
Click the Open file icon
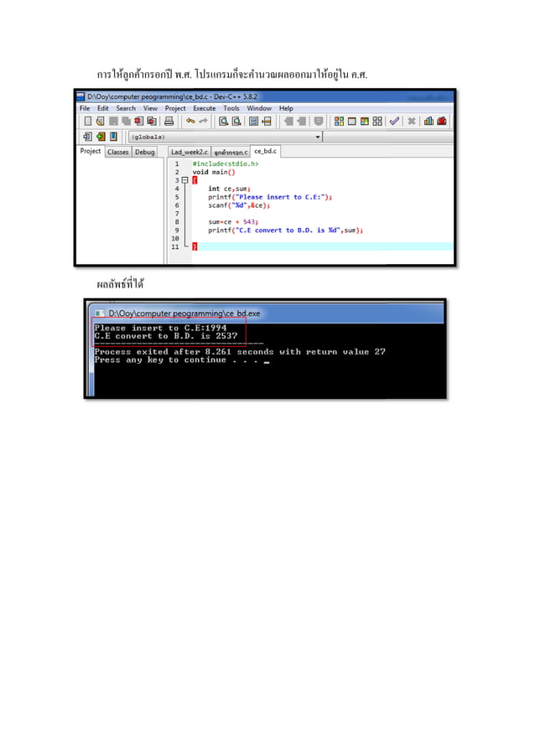[x=101, y=121]
